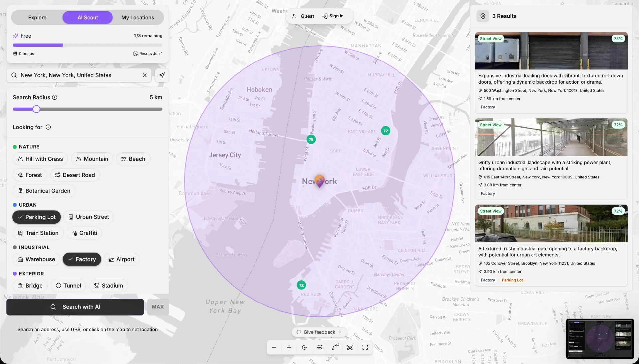Switch map to dark mode moon icon
Viewport: 639px width, 364px height.
pyautogui.click(x=304, y=347)
